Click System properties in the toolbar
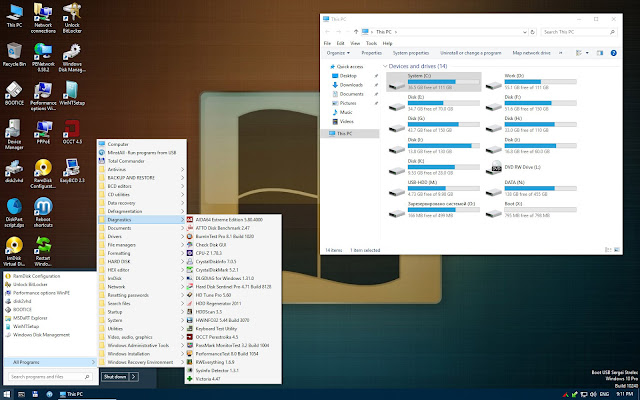 pos(411,53)
